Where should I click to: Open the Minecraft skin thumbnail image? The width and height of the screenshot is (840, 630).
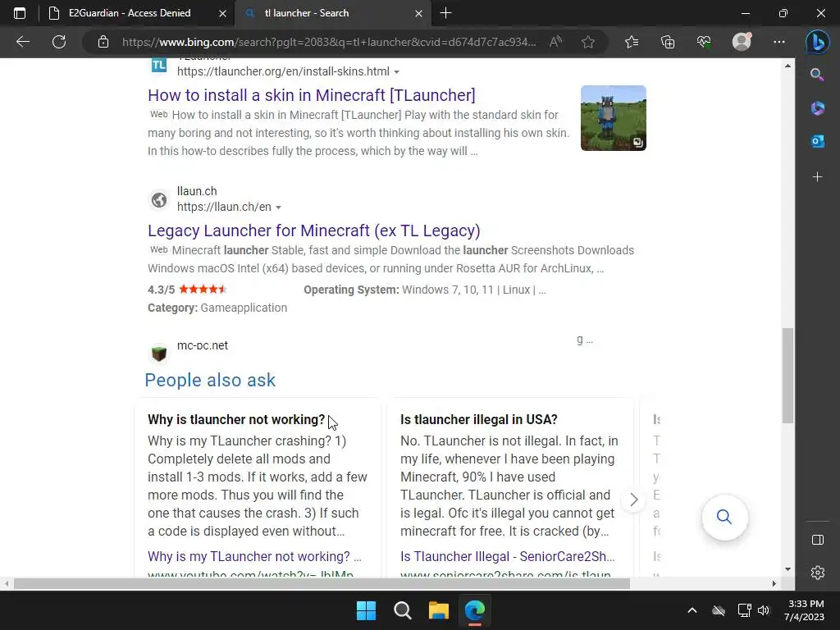click(614, 118)
